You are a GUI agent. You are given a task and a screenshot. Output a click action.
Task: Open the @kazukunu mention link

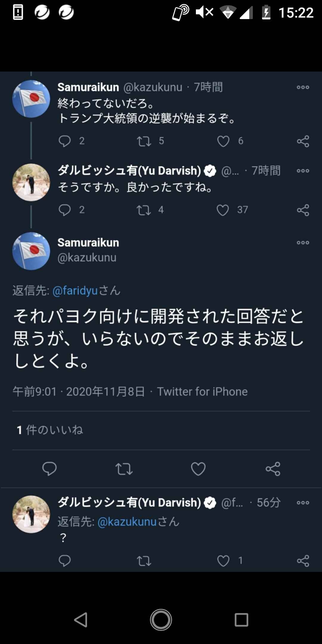127,522
